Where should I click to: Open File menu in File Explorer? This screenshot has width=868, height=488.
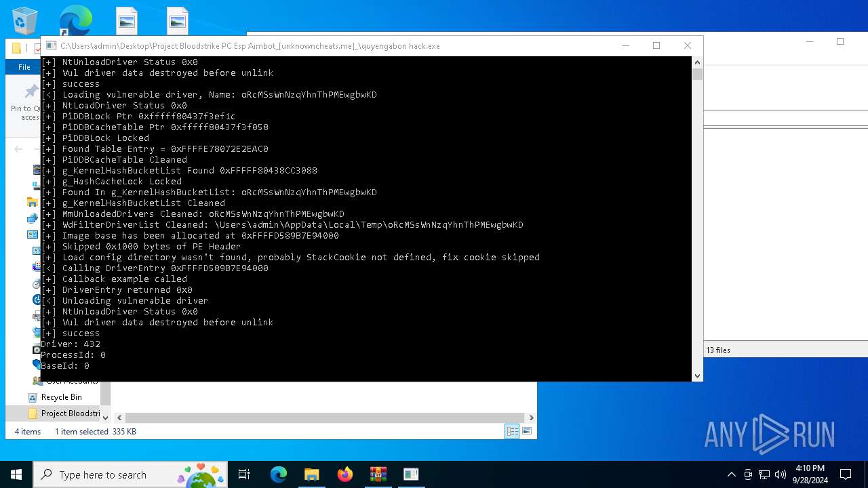24,67
